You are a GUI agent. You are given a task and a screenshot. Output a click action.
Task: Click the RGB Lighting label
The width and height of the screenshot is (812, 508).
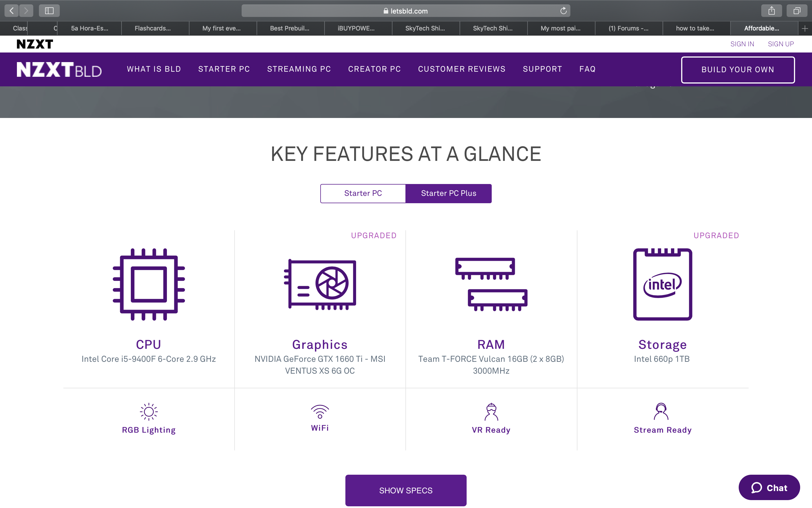coord(149,430)
